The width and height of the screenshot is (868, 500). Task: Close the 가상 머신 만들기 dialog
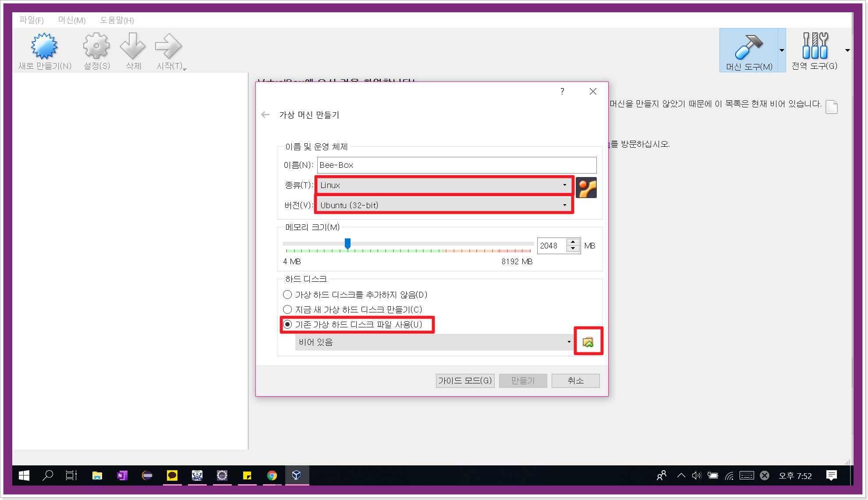[593, 91]
